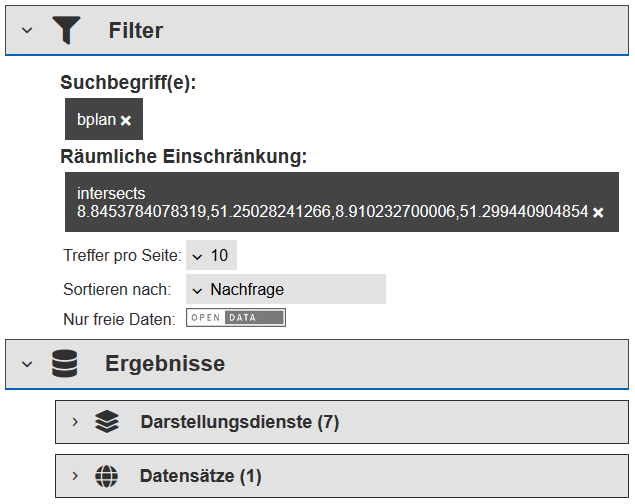Click the Ergebnisse heading title
635x504 pixels.
pyautogui.click(x=165, y=364)
